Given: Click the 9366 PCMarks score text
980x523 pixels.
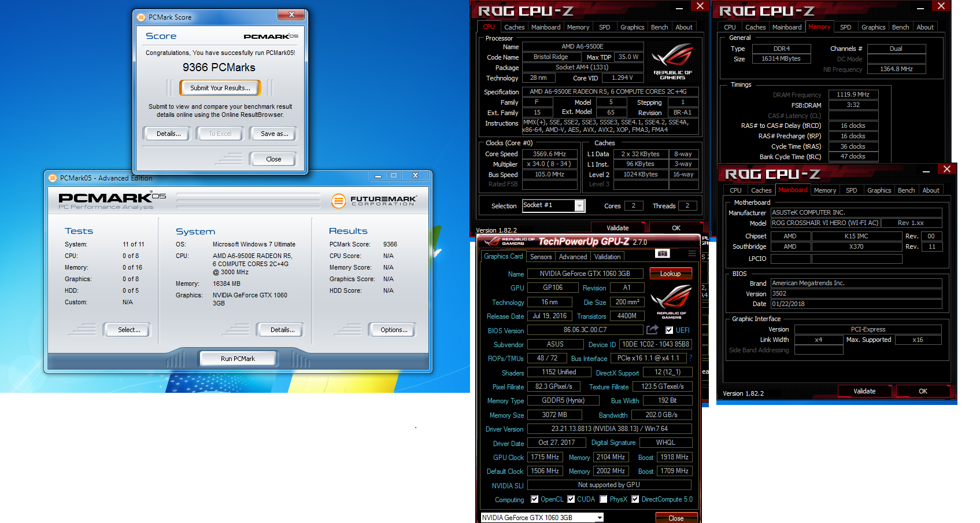Looking at the screenshot, I should pyautogui.click(x=219, y=68).
